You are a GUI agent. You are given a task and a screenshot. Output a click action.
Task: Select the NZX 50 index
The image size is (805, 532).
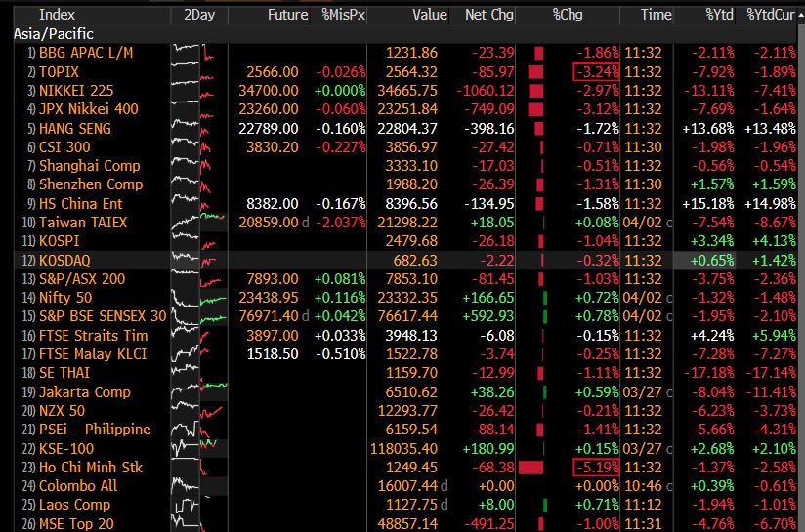(62, 411)
